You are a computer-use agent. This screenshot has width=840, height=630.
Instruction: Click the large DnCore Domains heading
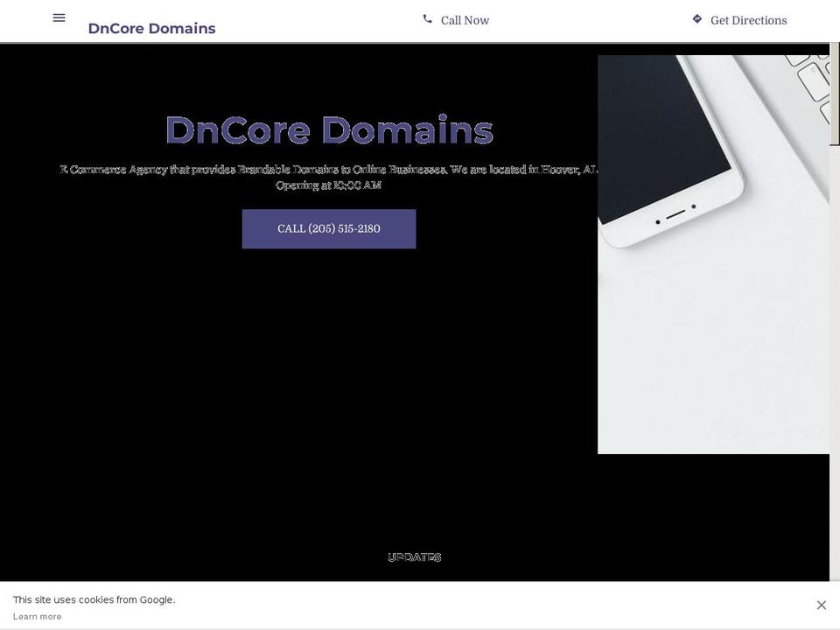pyautogui.click(x=329, y=130)
